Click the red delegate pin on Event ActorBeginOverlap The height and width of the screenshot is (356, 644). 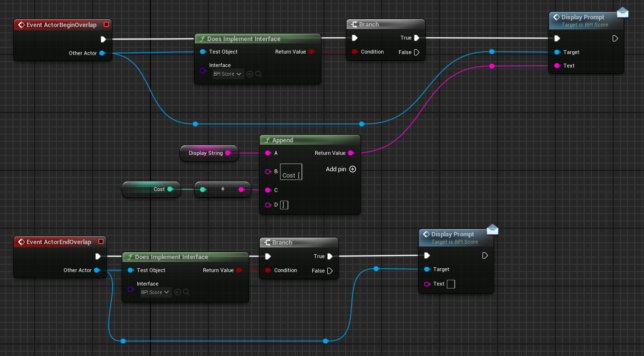tap(106, 25)
